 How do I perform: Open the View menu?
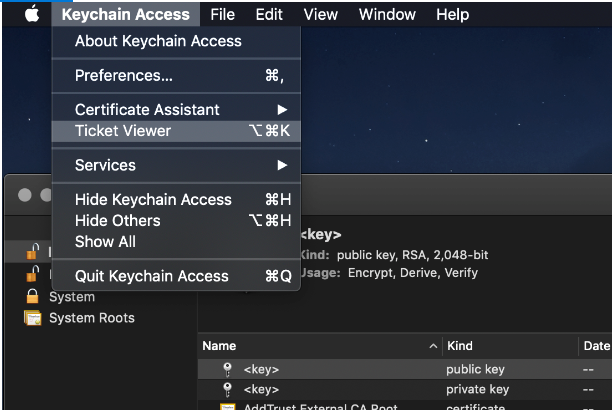pos(320,14)
